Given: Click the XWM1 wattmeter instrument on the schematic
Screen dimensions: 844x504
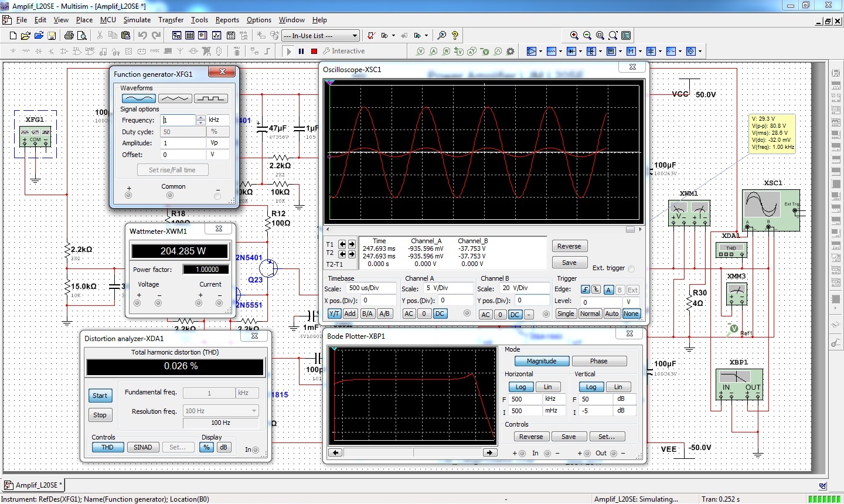Looking at the screenshot, I should click(689, 213).
